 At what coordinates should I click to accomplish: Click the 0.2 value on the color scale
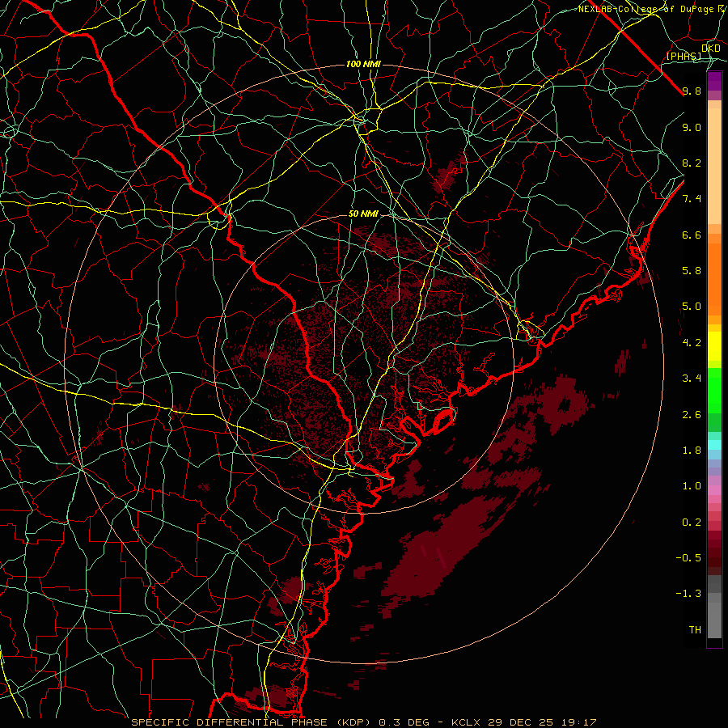692,523
